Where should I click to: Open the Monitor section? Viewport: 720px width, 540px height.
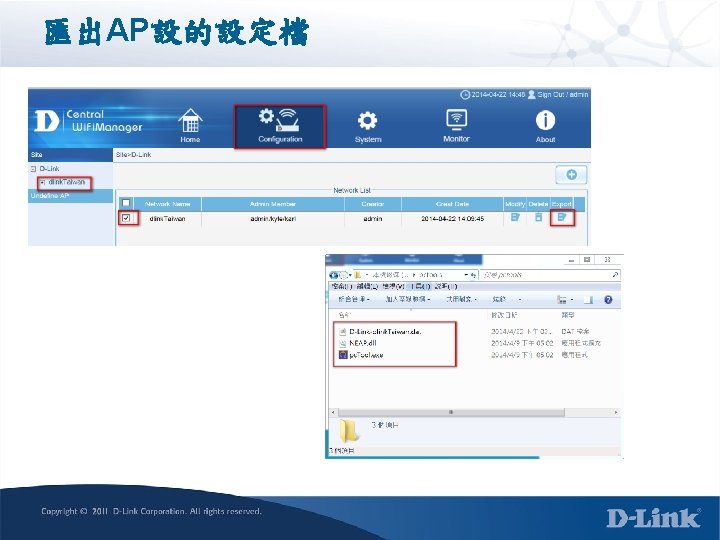456,125
